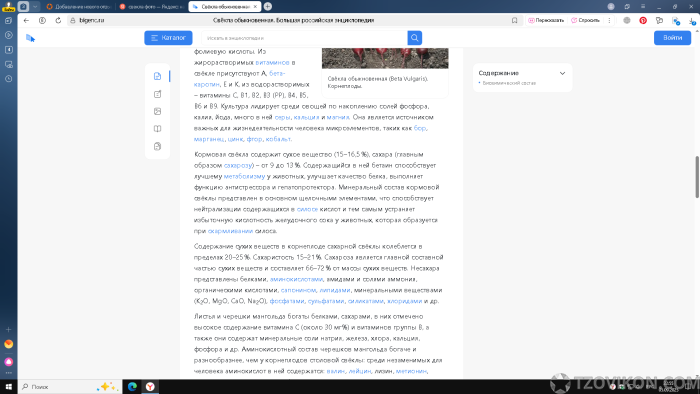Switch to the Добавление нового tab

(x=79, y=7)
